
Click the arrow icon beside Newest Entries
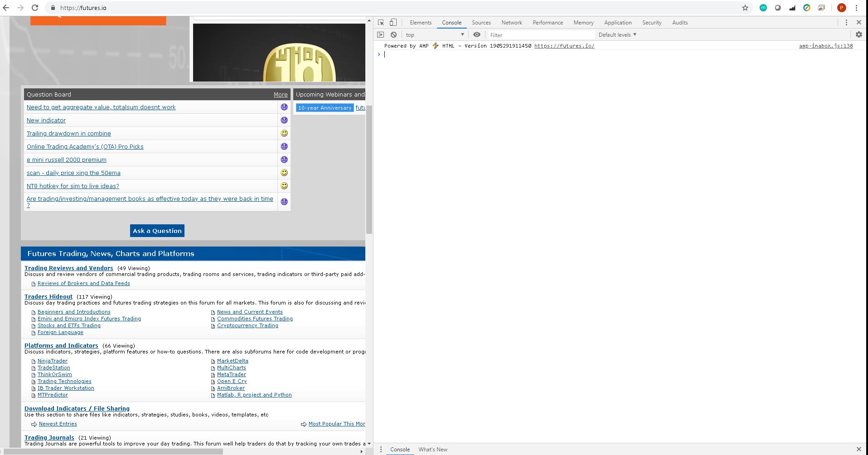(x=34, y=424)
